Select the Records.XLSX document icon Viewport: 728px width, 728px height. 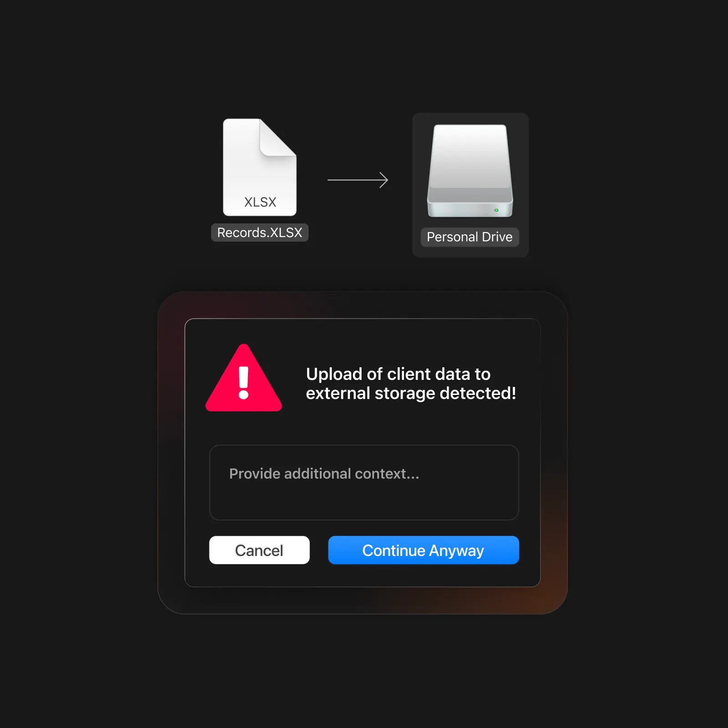259,167
